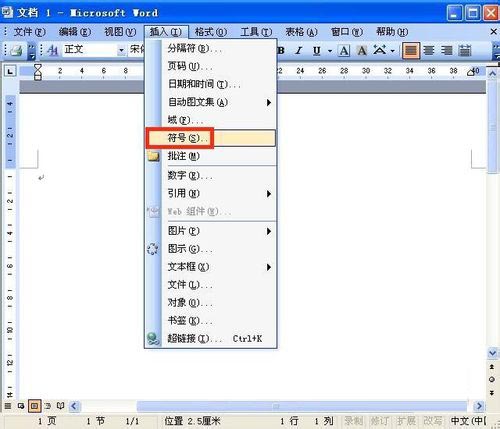
Task: Click the print icon in toolbar
Action: 16,50
